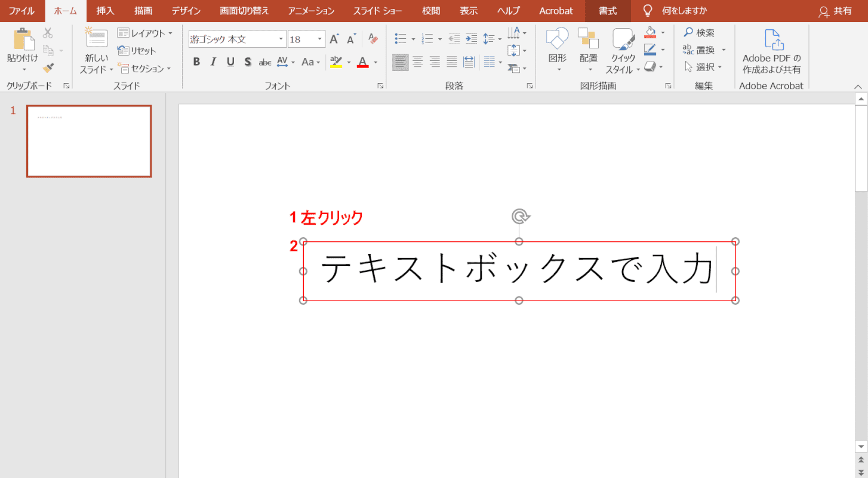This screenshot has width=868, height=478.
Task: Open the columns icon in paragraph group
Action: pos(490,62)
